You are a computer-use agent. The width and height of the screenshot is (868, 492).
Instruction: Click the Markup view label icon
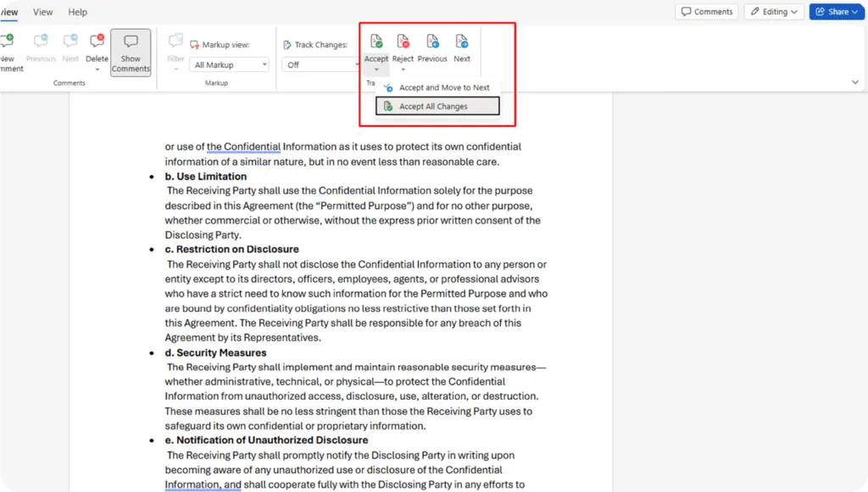194,45
